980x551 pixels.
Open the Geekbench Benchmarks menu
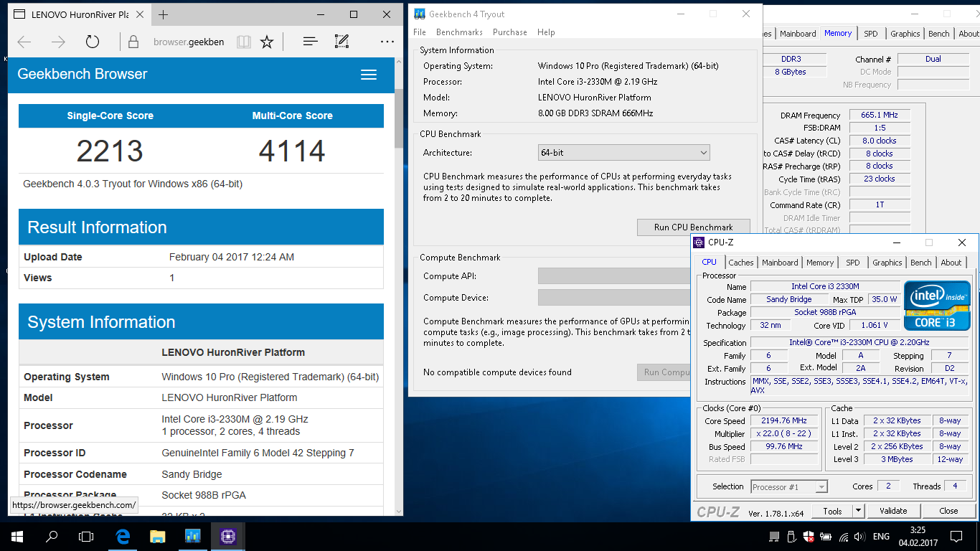coord(459,32)
